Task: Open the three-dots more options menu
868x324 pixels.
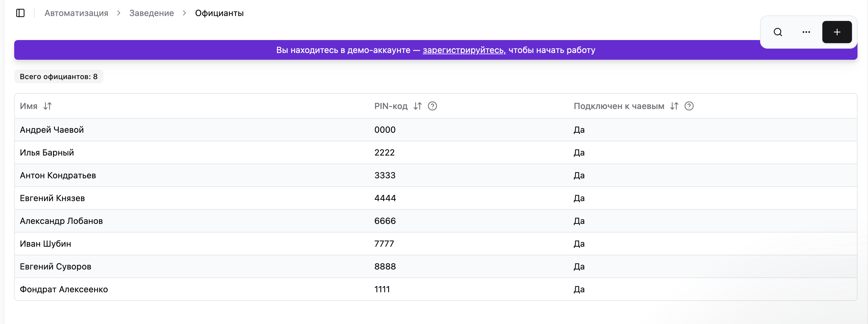Action: [806, 32]
